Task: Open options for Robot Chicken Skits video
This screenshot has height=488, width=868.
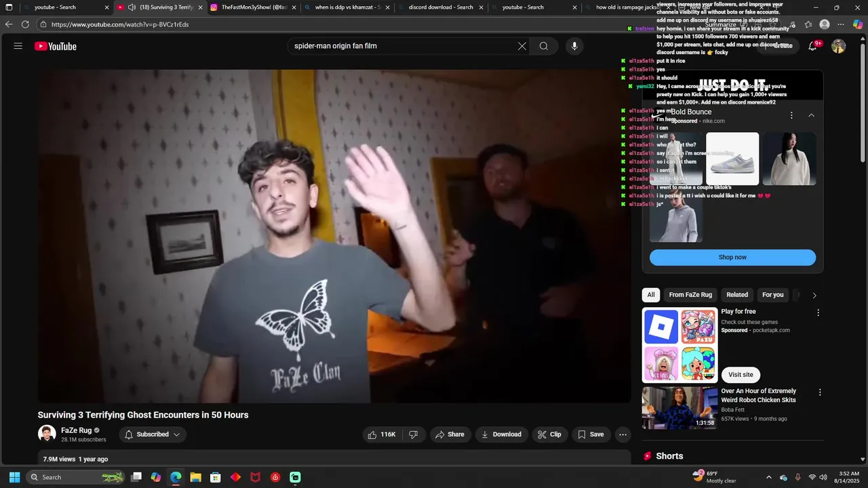Action: 820,392
